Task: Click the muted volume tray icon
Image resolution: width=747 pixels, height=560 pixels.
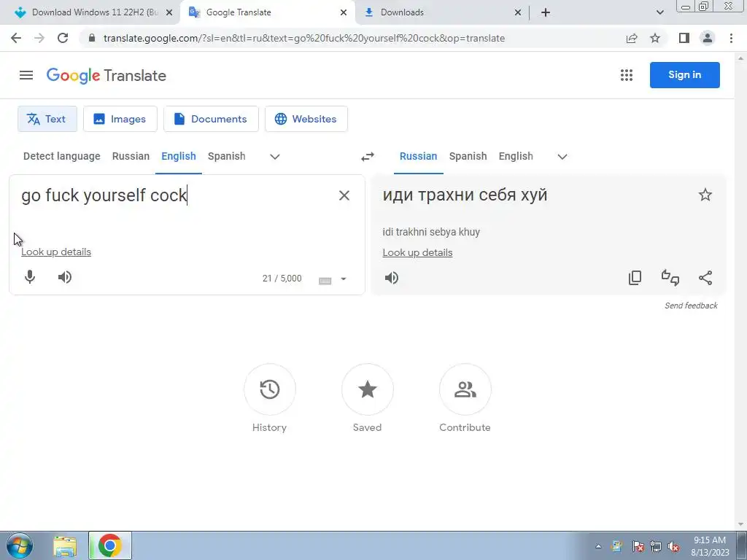Action: (x=673, y=546)
